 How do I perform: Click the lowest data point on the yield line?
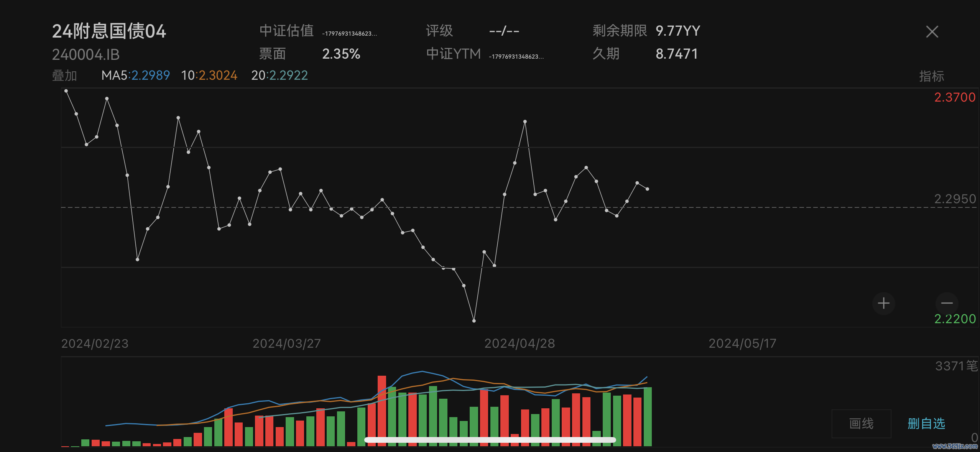point(474,321)
